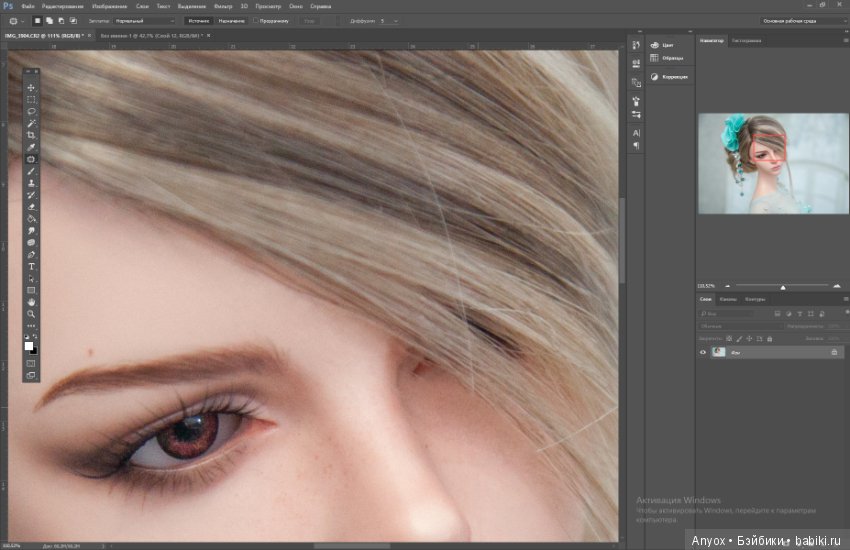The width and height of the screenshot is (850, 550).
Task: Choose New Selection mode in options bar
Action: [x=37, y=21]
